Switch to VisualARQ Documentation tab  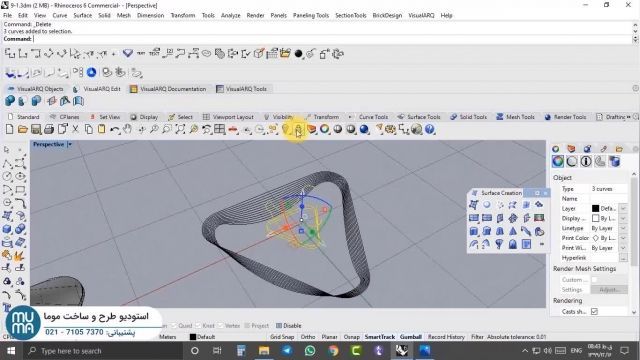168,89
